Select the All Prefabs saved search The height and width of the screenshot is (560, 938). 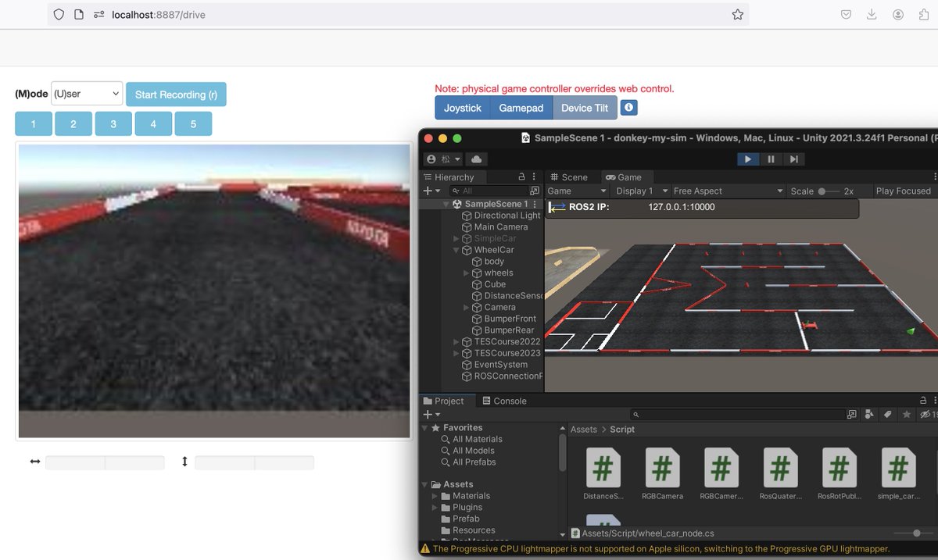click(468, 462)
